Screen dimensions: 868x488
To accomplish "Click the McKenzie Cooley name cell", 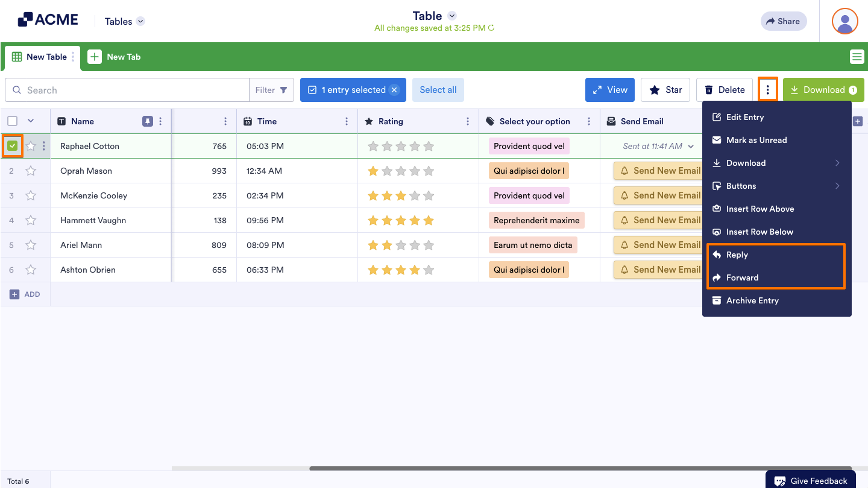I will tap(111, 195).
